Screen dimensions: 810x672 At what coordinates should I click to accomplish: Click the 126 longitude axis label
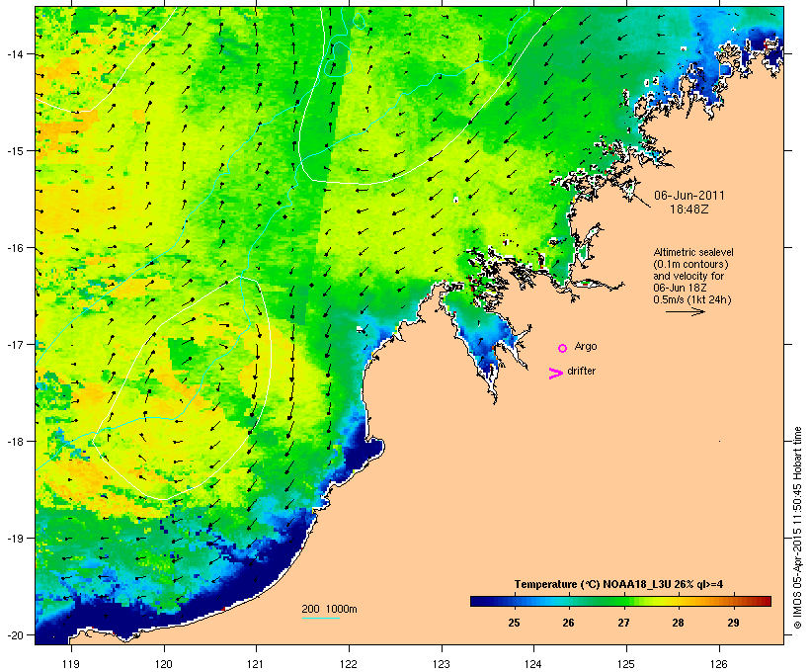coord(719,664)
